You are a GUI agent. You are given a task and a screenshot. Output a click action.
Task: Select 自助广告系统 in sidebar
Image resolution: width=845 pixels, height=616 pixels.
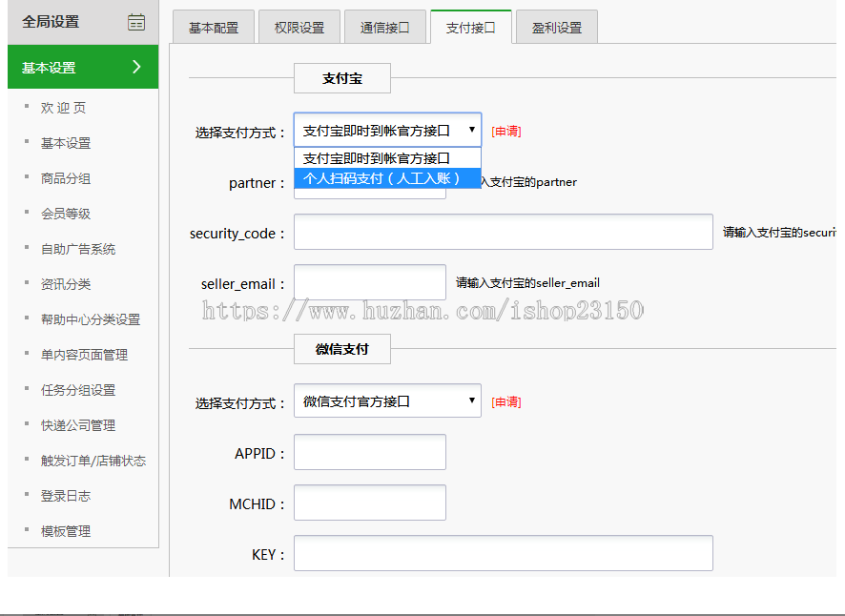tap(78, 249)
